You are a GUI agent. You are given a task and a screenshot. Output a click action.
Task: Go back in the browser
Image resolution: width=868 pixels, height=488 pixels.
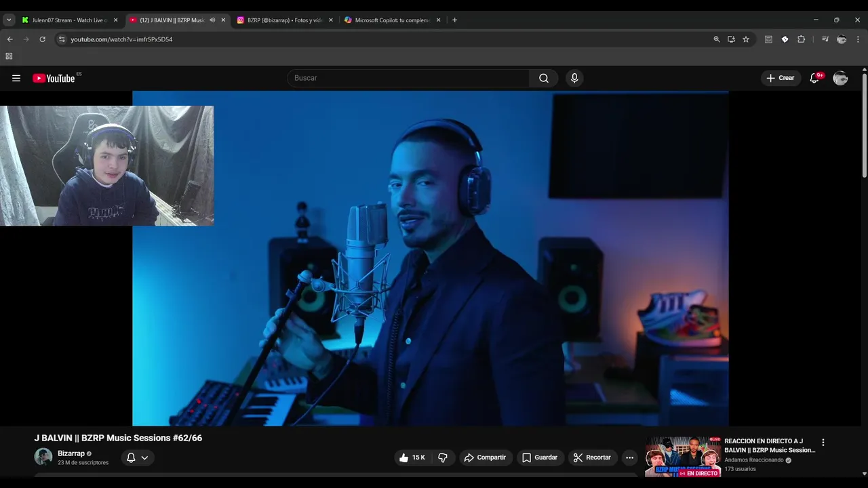(x=9, y=39)
